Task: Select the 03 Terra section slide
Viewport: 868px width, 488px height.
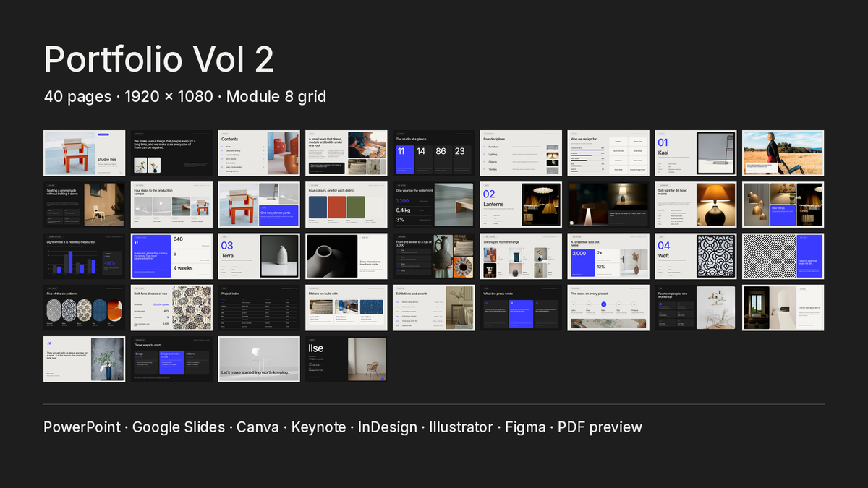Action: pos(259,256)
